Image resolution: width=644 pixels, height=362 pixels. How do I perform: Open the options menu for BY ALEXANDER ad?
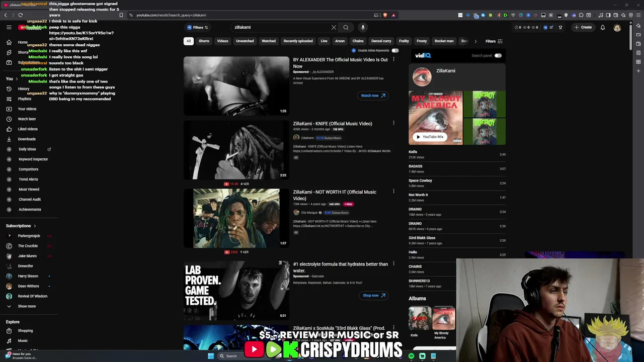(393, 59)
